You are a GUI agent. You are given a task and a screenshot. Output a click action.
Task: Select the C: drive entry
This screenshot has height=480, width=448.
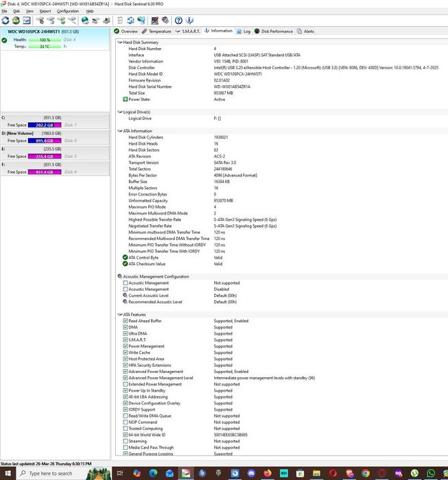pyautogui.click(x=55, y=121)
